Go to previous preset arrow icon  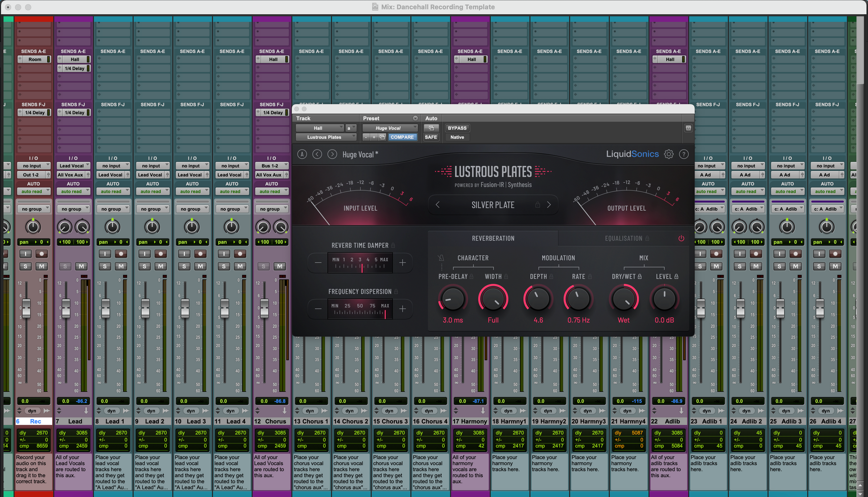point(317,154)
